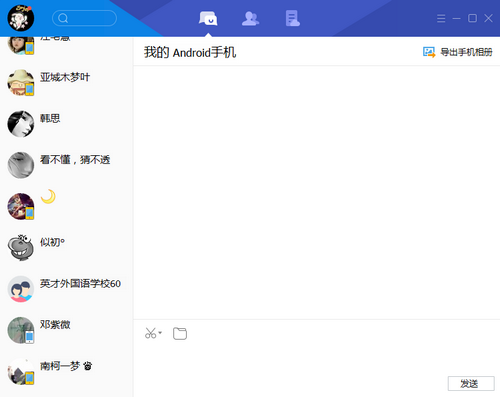500x397 pixels.
Task: Switch to the contacts tab icon
Action: pos(250,18)
